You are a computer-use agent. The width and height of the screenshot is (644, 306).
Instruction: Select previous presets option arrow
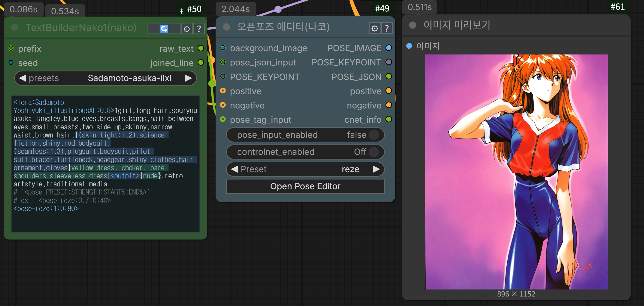coord(22,78)
